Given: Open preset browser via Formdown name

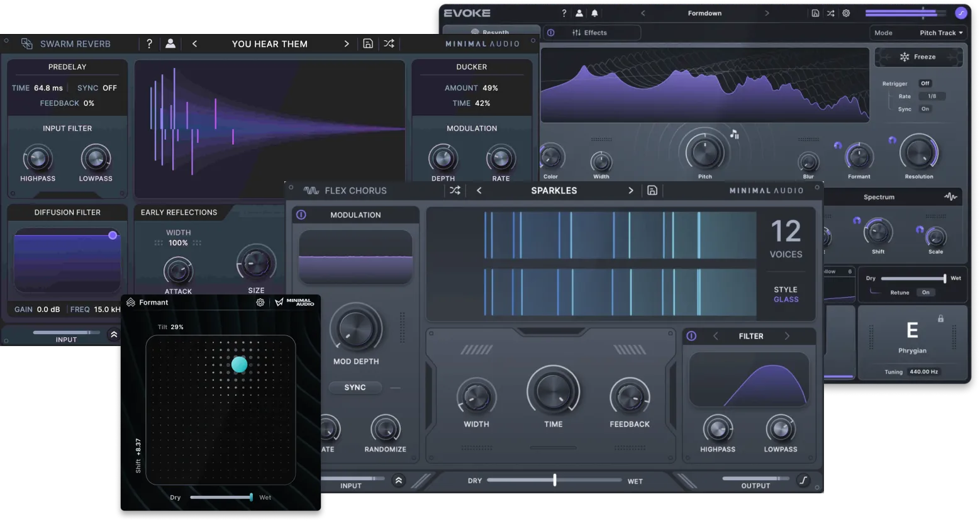Looking at the screenshot, I should click(x=704, y=13).
